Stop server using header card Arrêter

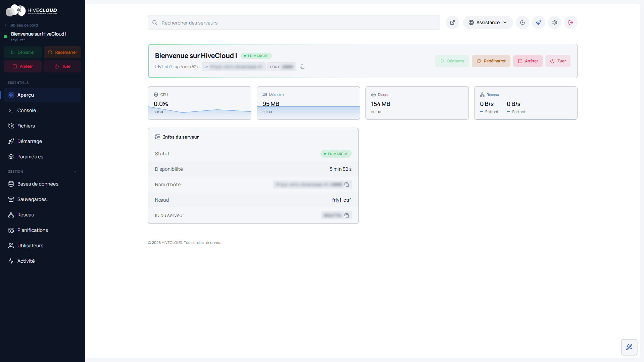[528, 61]
